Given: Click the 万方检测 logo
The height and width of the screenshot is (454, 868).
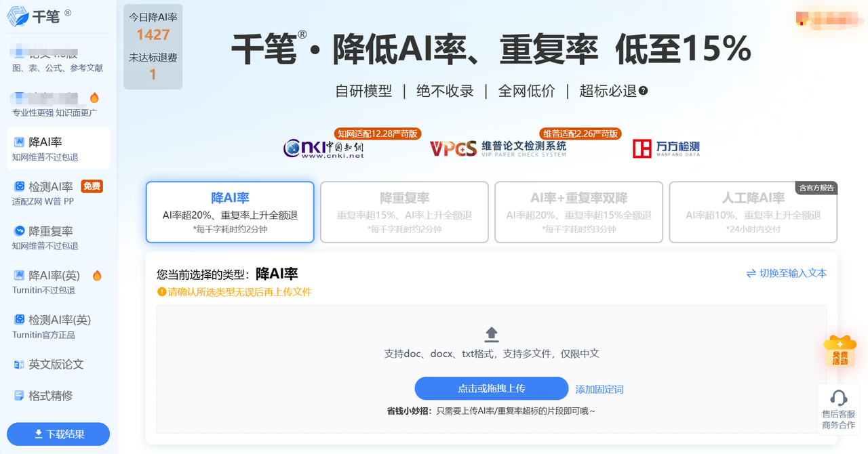Looking at the screenshot, I should coord(666,148).
